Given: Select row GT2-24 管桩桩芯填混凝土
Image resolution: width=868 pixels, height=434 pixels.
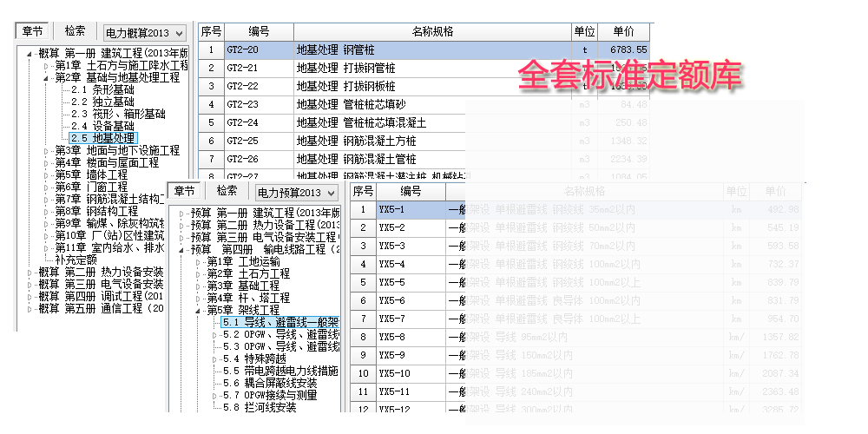Looking at the screenshot, I should pos(424,123).
